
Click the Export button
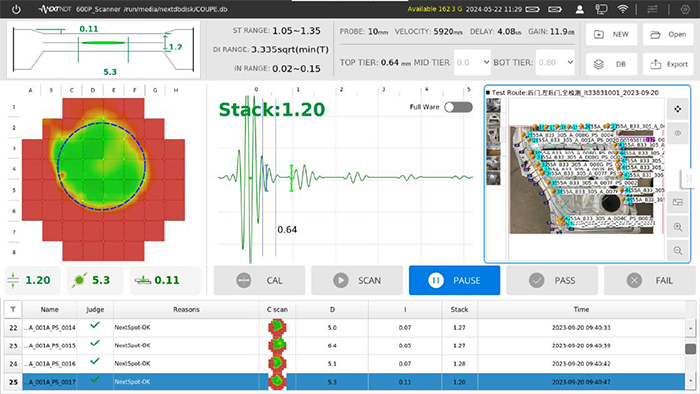tap(669, 64)
